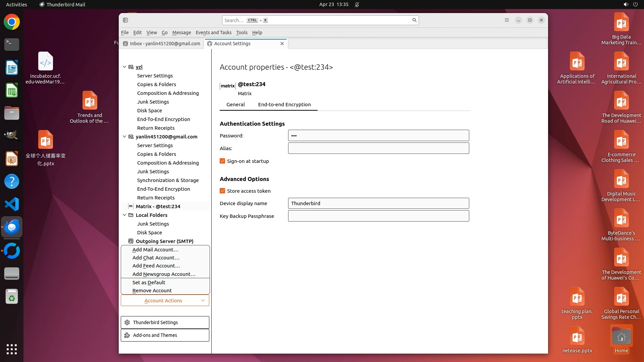The image size is (644, 362).
Task: Choose Remove Account from the menu
Action: tap(152, 291)
